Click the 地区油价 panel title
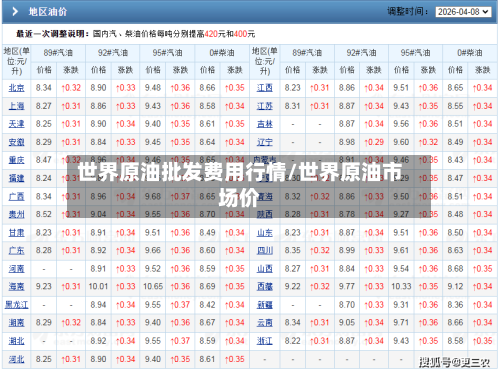The width and height of the screenshot is (500, 373). [x=48, y=12]
